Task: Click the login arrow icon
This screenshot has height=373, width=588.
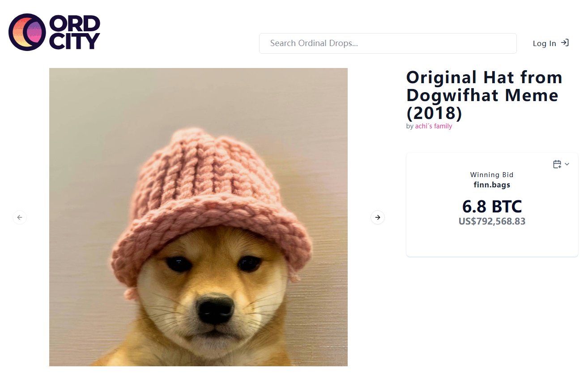Action: pos(565,43)
